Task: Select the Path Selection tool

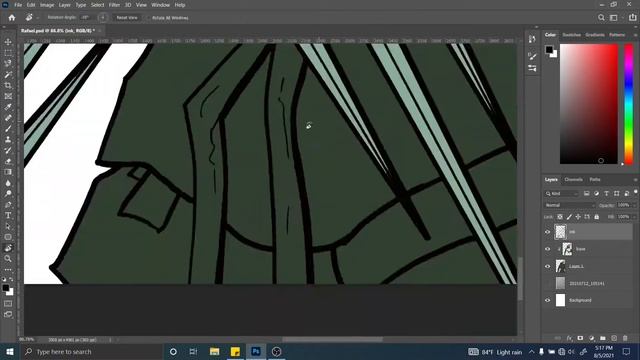Action: pyautogui.click(x=8, y=226)
